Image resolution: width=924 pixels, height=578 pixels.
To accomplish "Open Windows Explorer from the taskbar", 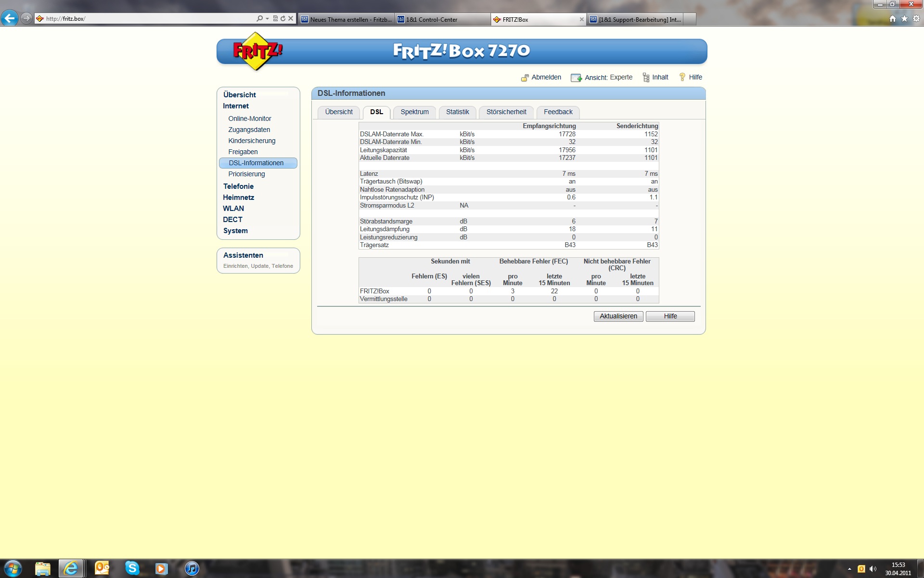I will coord(43,569).
